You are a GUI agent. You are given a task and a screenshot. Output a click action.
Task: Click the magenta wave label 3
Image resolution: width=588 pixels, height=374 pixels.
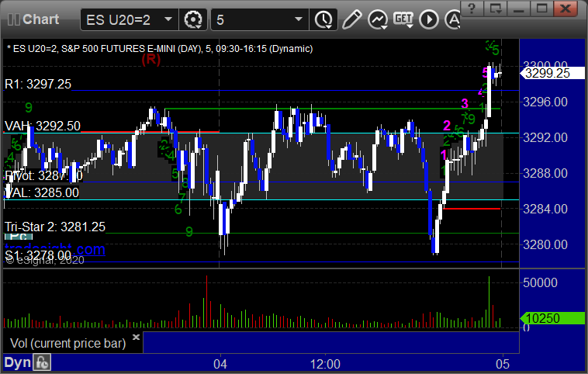point(465,103)
